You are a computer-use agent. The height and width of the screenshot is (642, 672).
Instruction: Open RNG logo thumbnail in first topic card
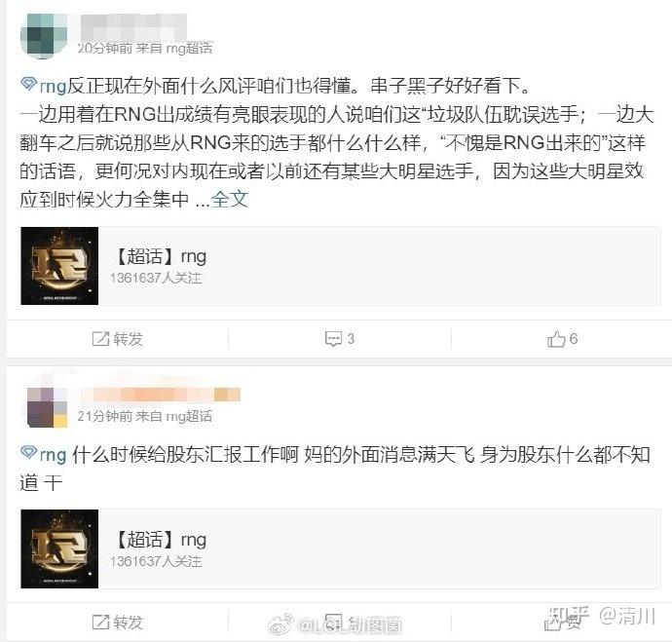point(59,266)
